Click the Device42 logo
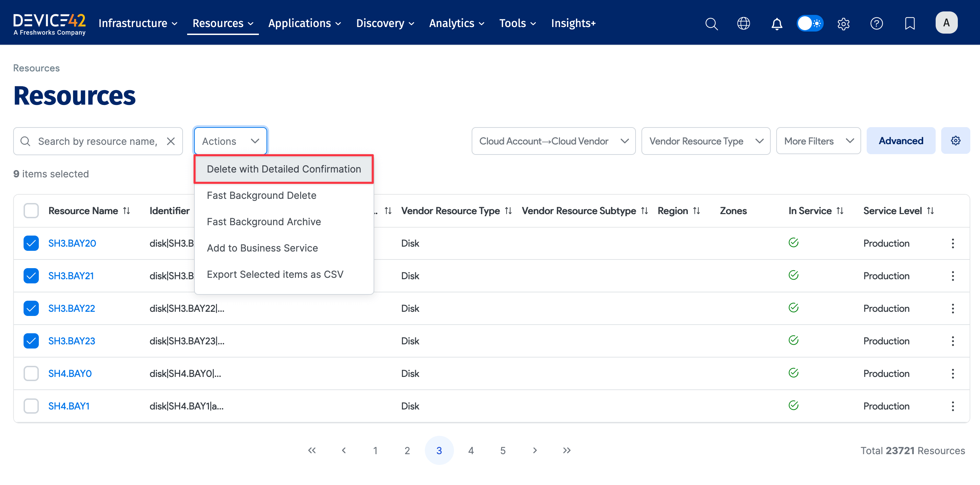980x485 pixels. [49, 23]
